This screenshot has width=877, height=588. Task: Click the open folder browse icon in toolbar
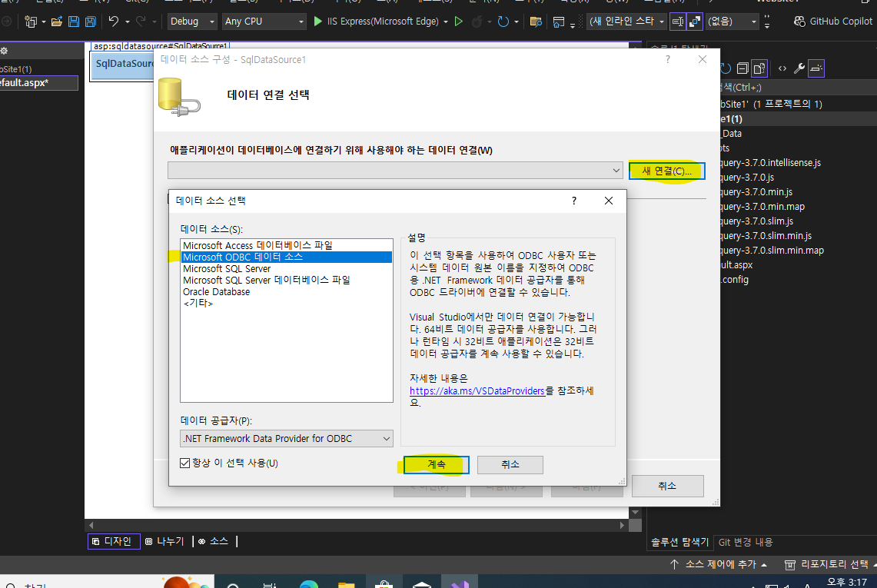(x=536, y=22)
